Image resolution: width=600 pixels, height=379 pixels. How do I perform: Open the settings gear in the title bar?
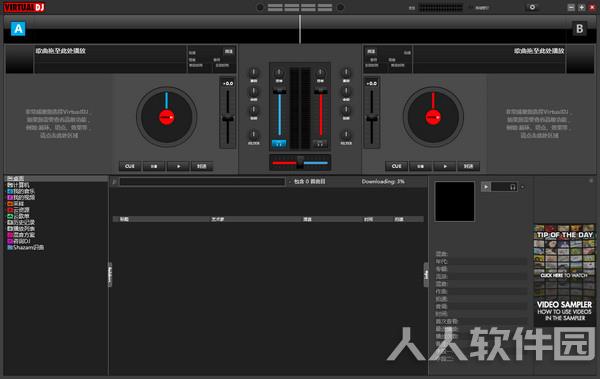[x=532, y=7]
